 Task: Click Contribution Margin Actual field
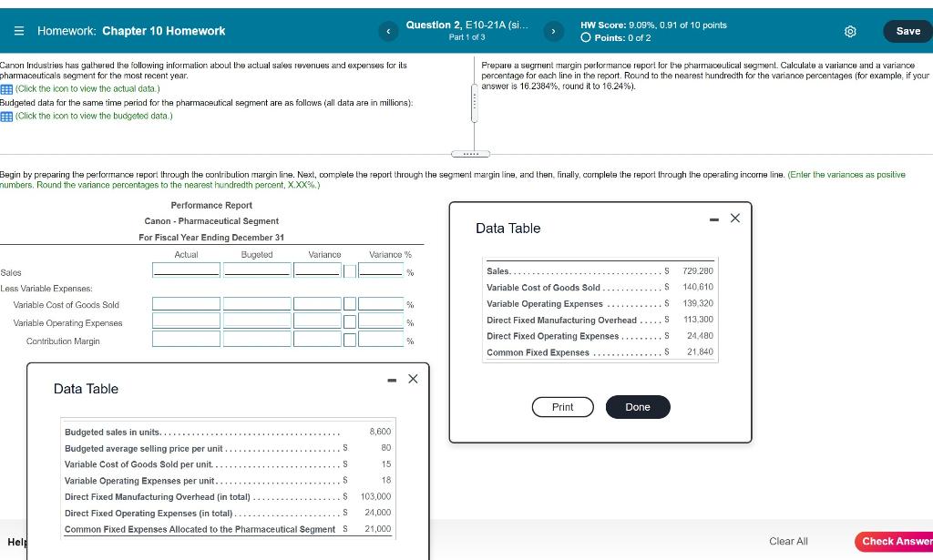pyautogui.click(x=186, y=339)
